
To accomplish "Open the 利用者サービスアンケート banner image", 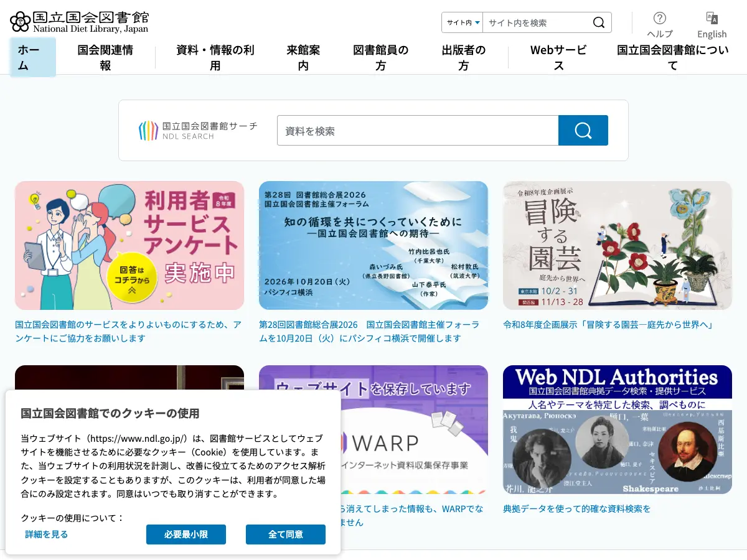I will click(x=129, y=245).
